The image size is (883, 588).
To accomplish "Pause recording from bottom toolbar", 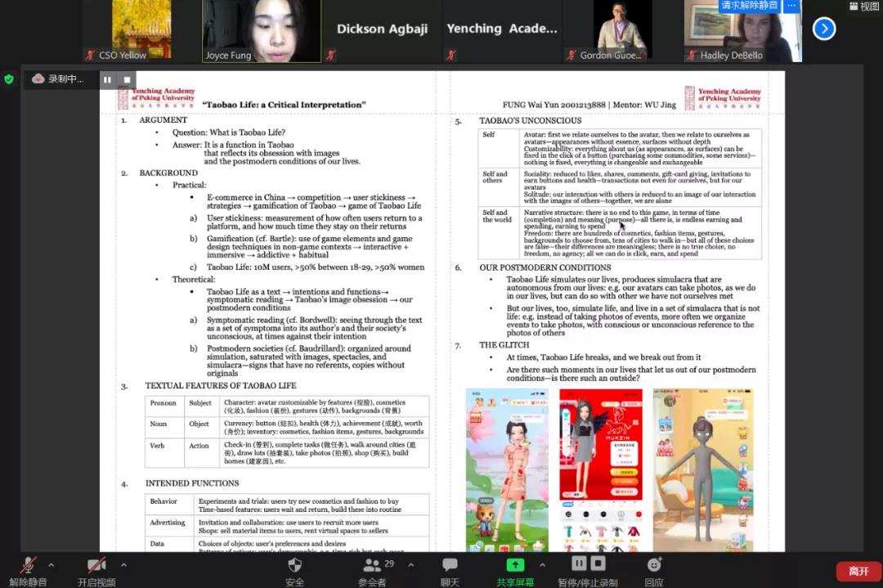I will (578, 563).
